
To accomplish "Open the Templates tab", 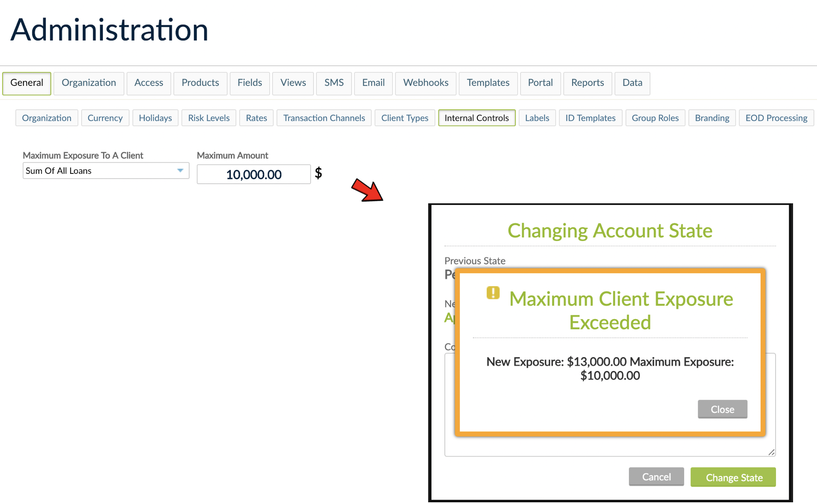I will (x=488, y=83).
